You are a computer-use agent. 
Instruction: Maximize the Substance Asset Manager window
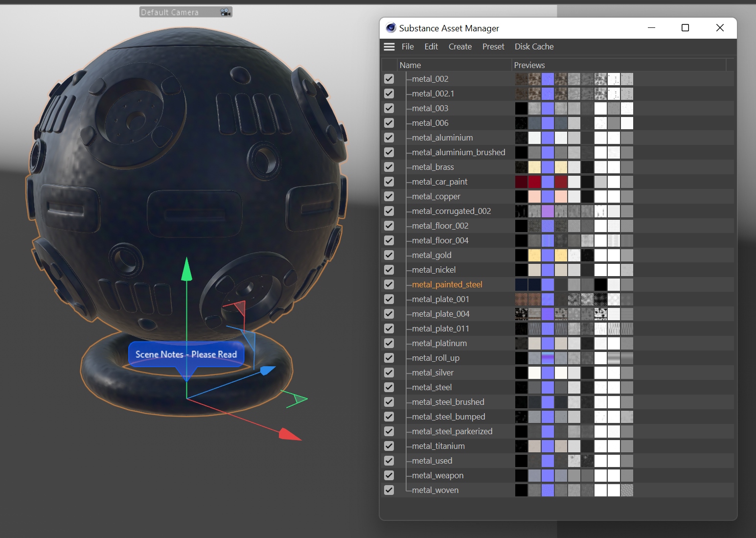click(x=685, y=28)
